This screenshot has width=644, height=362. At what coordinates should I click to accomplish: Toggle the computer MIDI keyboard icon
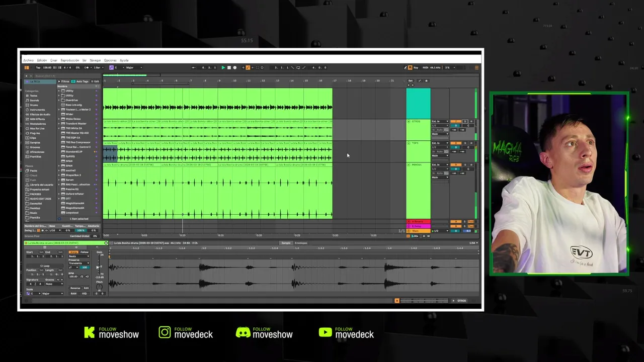coord(411,67)
